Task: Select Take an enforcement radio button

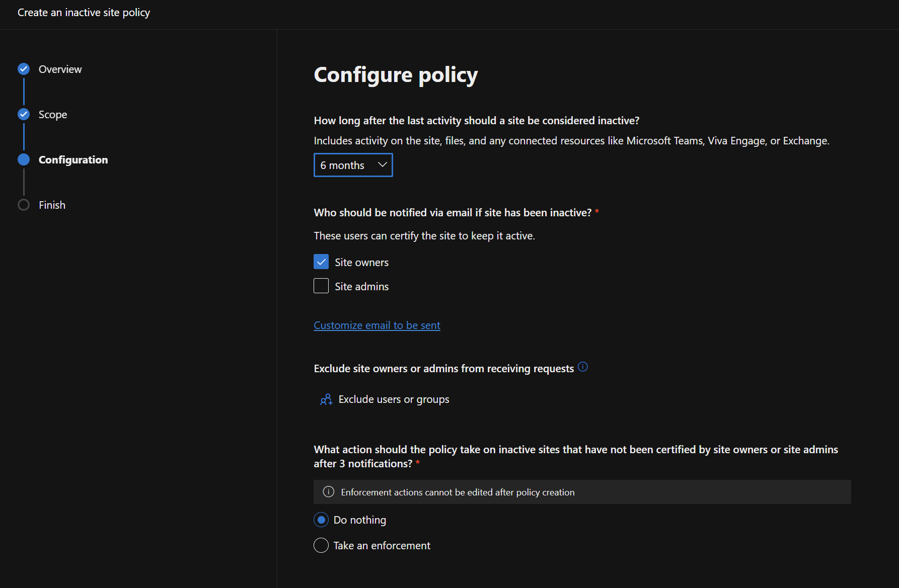Action: click(321, 545)
